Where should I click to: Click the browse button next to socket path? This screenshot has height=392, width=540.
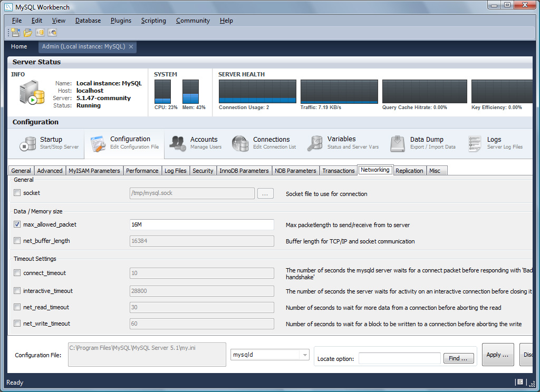(265, 193)
